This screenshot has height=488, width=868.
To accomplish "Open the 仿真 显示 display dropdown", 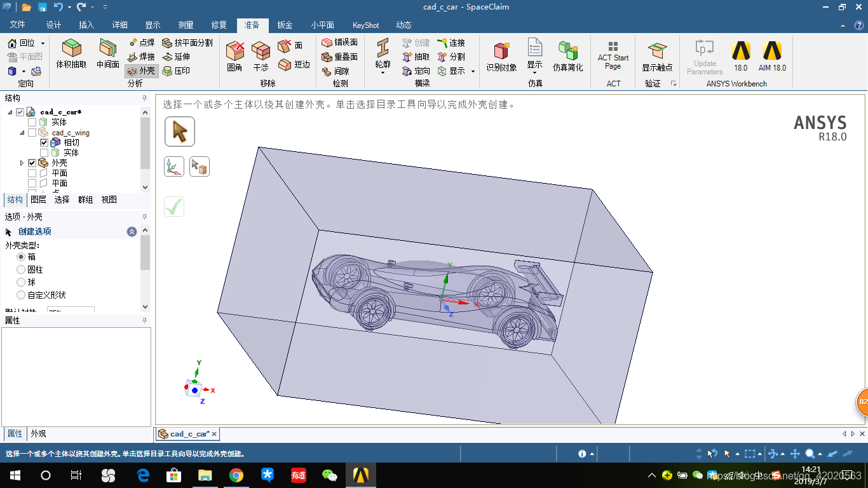I will (x=534, y=72).
